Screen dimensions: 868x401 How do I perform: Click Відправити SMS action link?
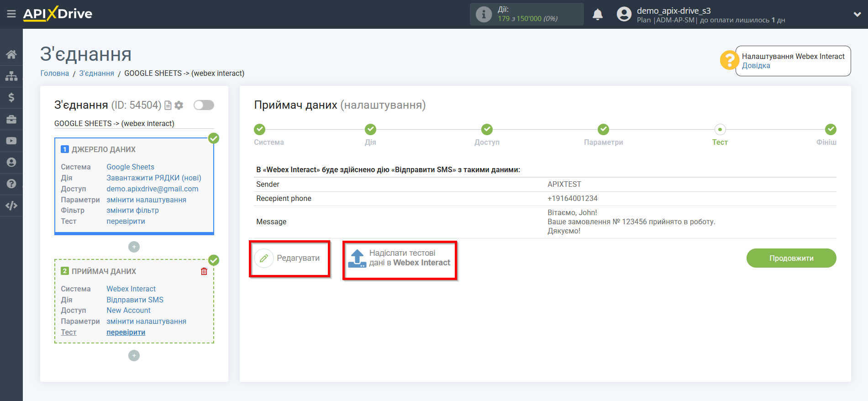135,300
